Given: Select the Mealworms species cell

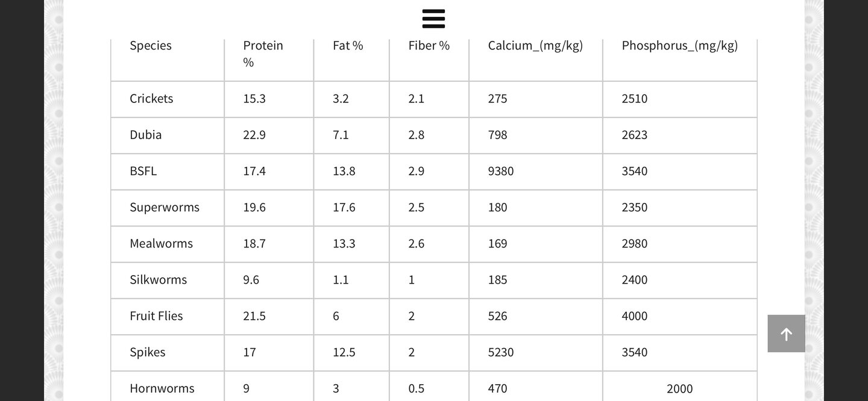Looking at the screenshot, I should click(162, 243).
